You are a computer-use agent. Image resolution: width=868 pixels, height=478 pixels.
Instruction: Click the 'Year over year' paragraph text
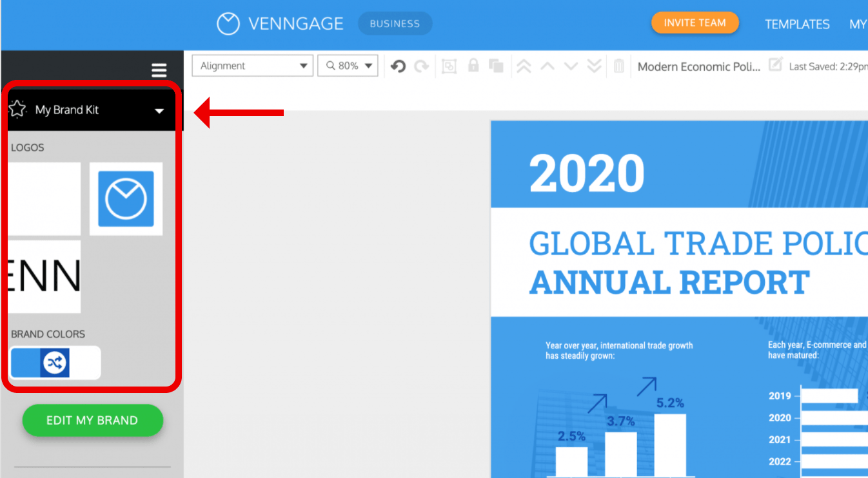tap(619, 350)
